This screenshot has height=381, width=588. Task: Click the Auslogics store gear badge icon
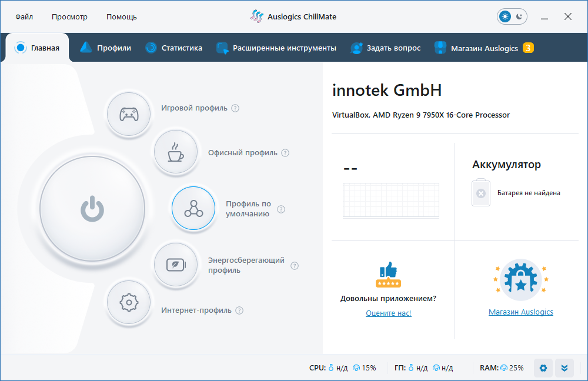[521, 280]
